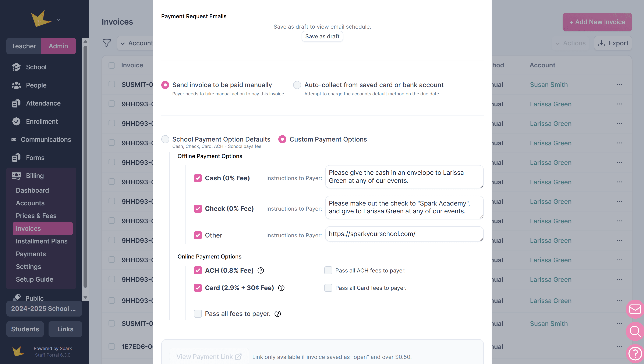Click the ACH fee help icon

click(261, 271)
